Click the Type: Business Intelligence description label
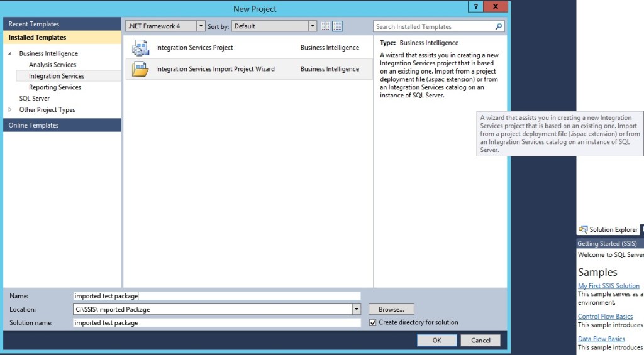Screen dimensions: 644x355 (419, 43)
